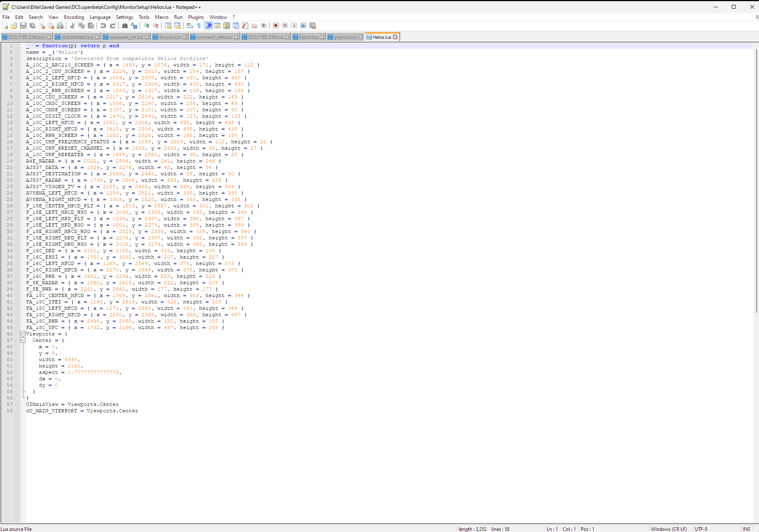The image size is (759, 532).
Task: Switch to command_defs.lua tab
Action: point(214,37)
